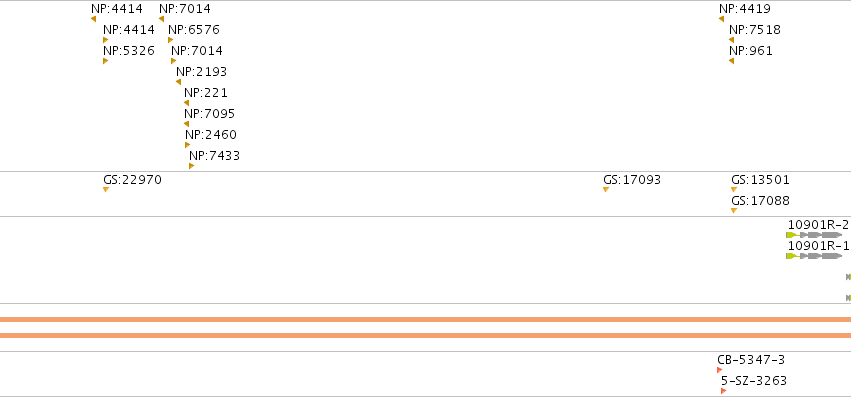This screenshot has width=851, height=397.
Task: Click the NP:961 feature marker
Action: [x=732, y=61]
